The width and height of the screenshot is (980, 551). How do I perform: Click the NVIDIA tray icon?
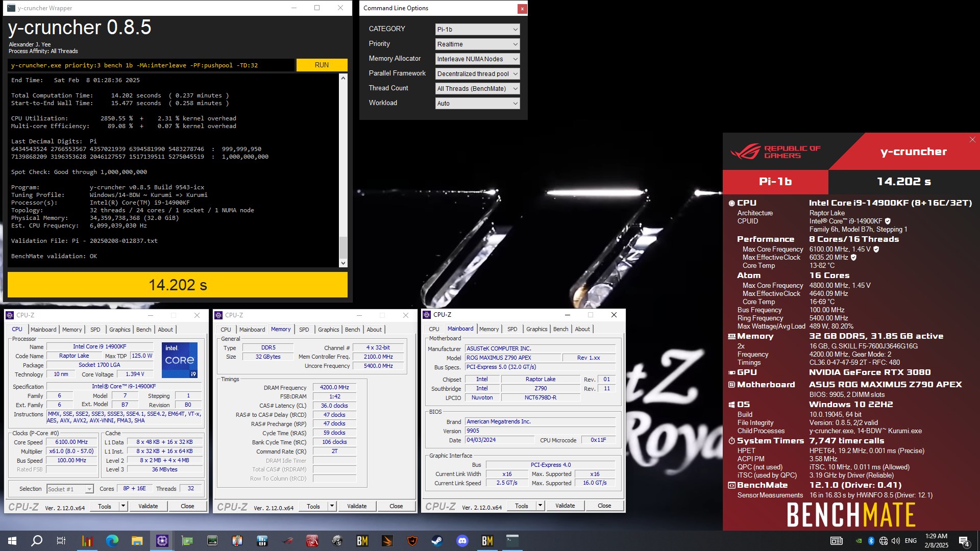click(x=859, y=541)
